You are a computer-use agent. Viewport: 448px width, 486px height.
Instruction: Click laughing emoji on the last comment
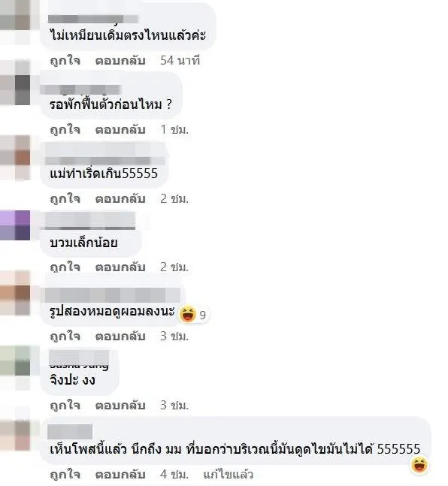coord(419,465)
